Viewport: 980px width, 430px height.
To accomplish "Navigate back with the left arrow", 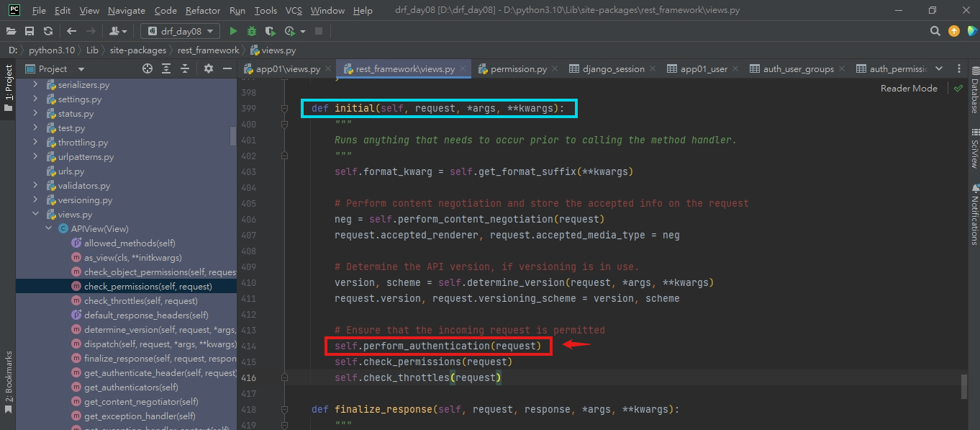I will tap(71, 31).
